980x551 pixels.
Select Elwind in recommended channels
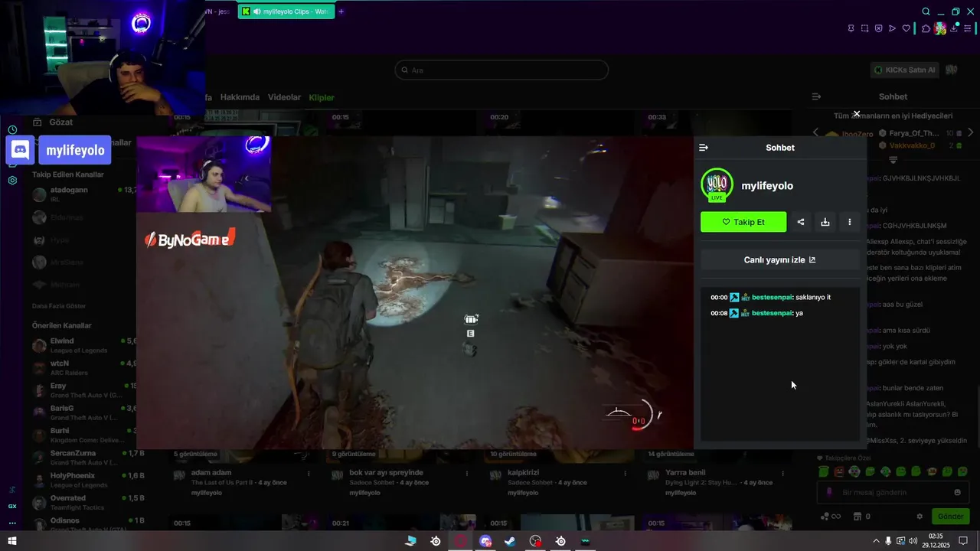coord(84,344)
